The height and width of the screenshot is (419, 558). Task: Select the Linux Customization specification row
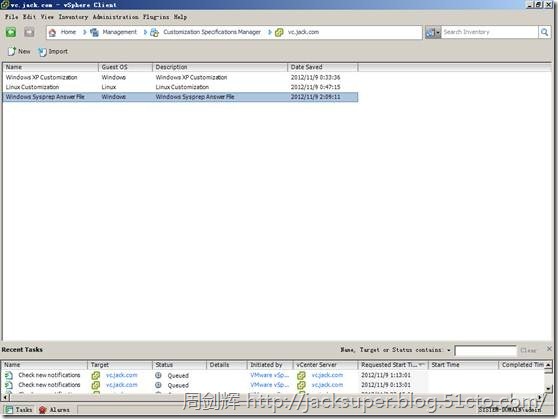(x=180, y=87)
